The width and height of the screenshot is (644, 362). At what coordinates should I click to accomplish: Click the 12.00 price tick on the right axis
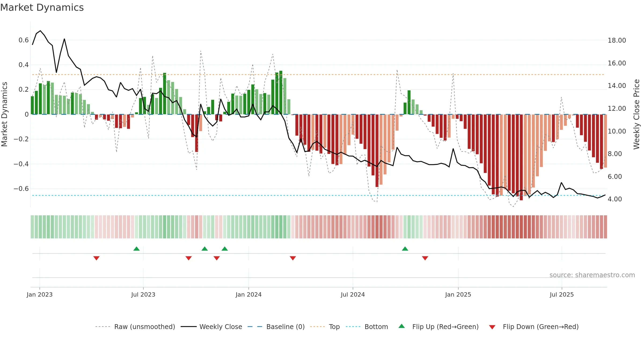pos(617,109)
